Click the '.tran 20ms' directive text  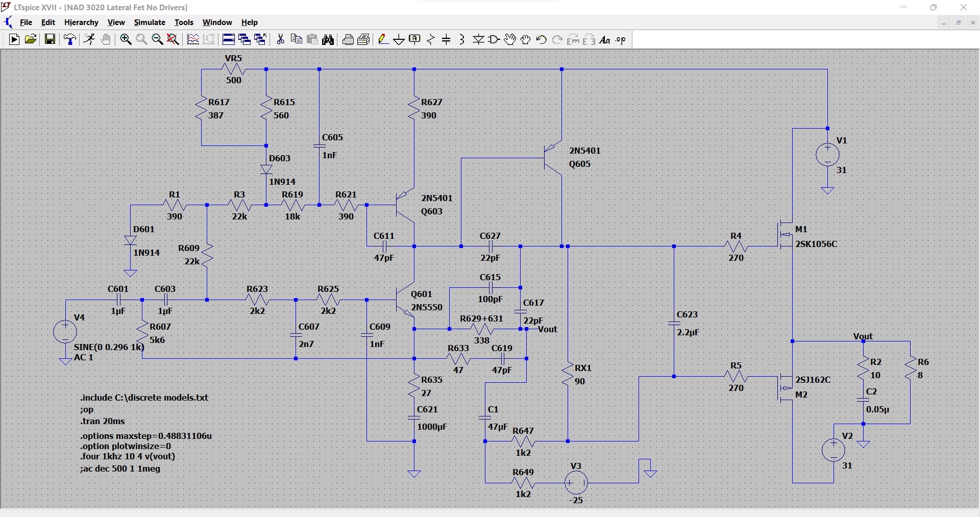pyautogui.click(x=103, y=422)
